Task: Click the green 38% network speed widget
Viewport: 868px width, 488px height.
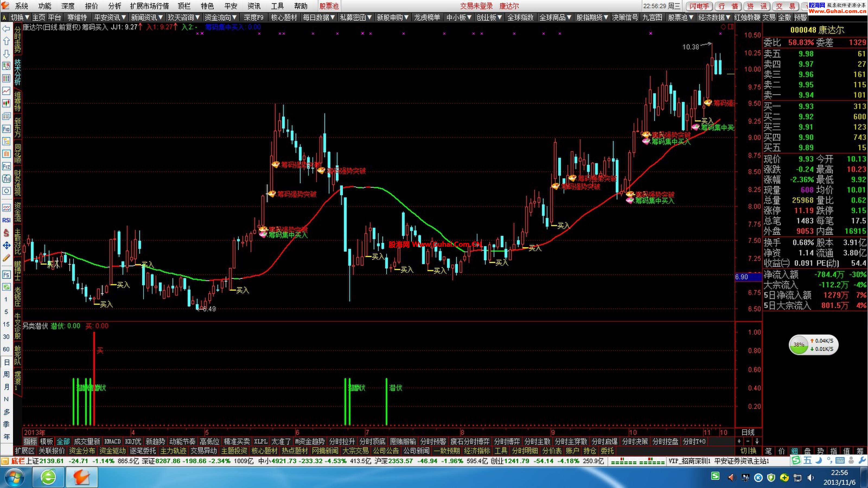Action: (813, 345)
